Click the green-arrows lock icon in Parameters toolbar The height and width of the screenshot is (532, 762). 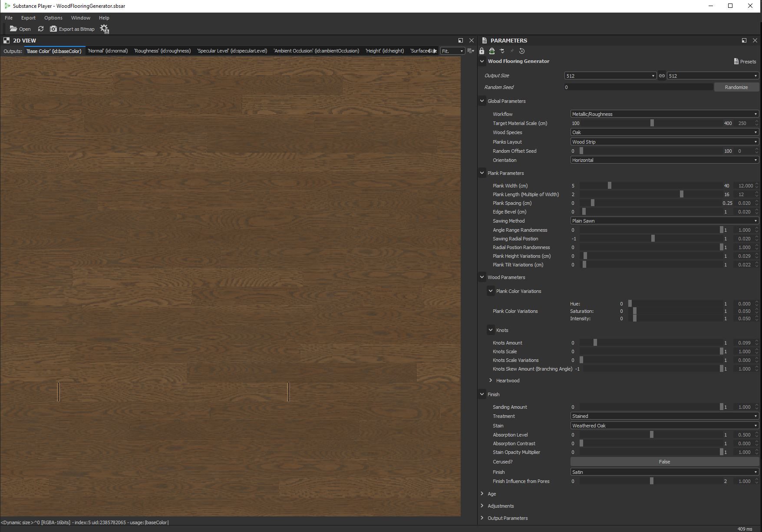click(492, 51)
